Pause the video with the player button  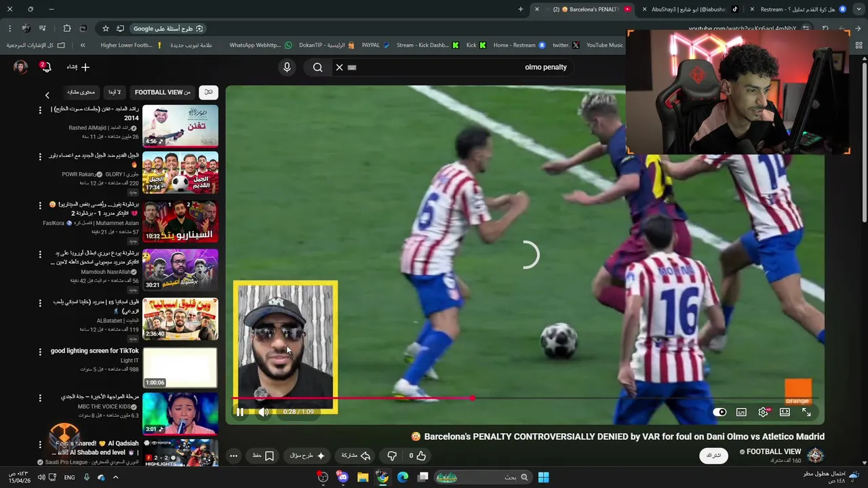click(239, 412)
